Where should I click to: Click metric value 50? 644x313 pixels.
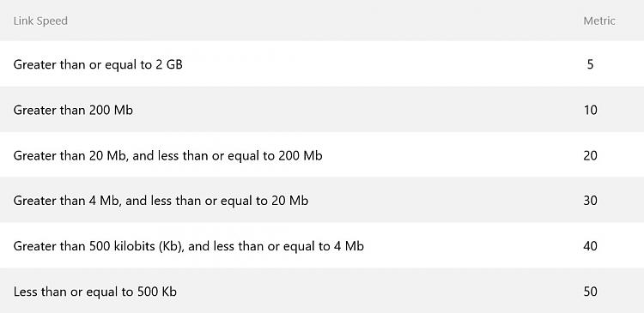[590, 292]
